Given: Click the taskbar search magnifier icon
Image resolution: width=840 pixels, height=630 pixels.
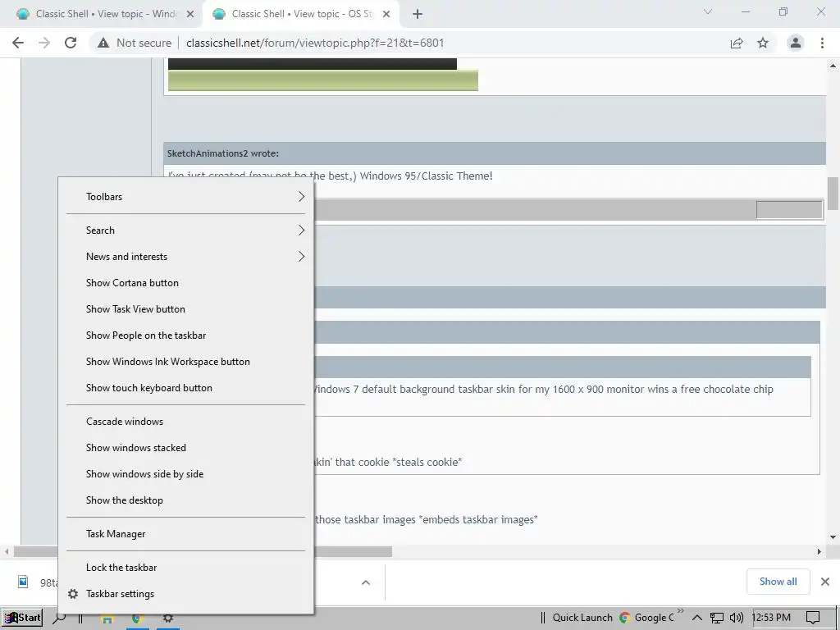Looking at the screenshot, I should point(59,618).
